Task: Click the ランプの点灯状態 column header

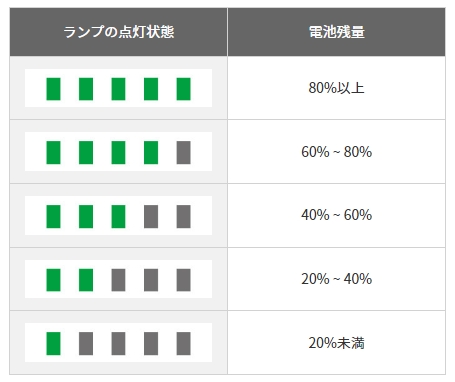Action: point(119,32)
